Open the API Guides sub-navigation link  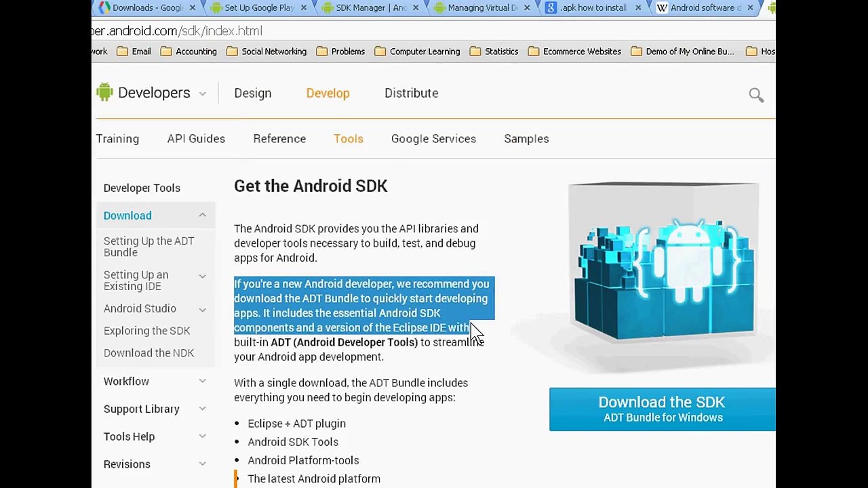196,138
